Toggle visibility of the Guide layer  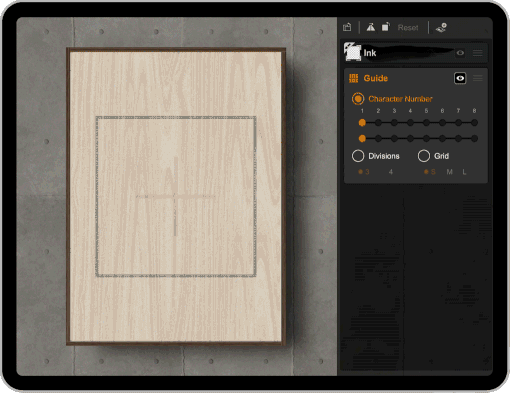coord(460,78)
